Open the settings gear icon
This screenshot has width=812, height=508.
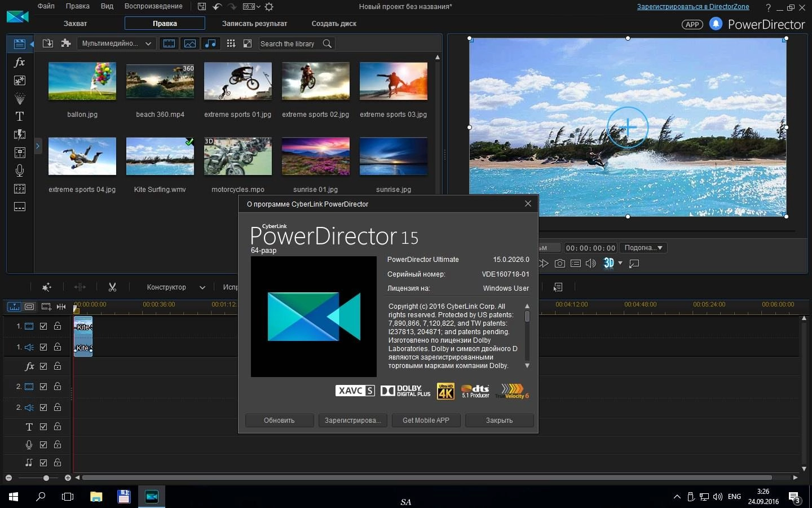tap(269, 7)
